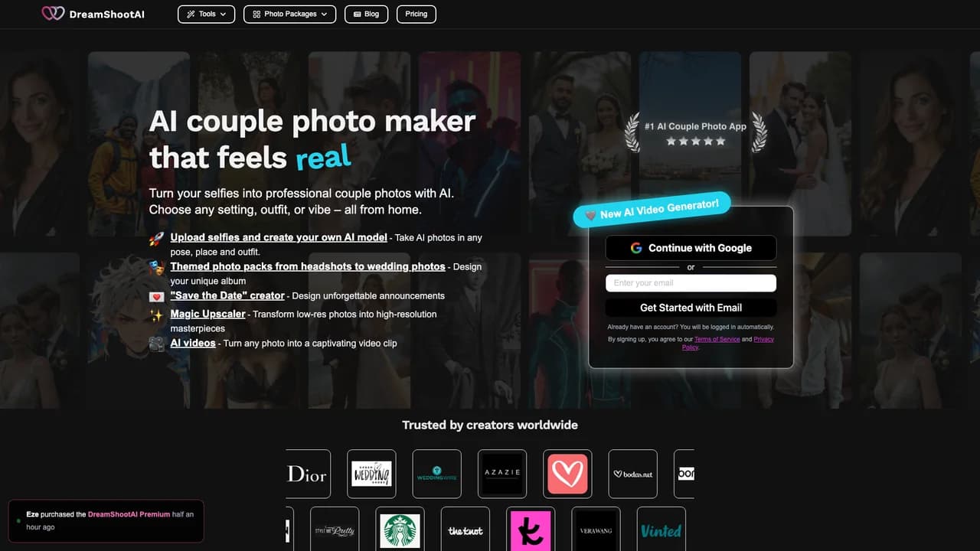
Task: Click Get Started with Email
Action: (x=691, y=308)
